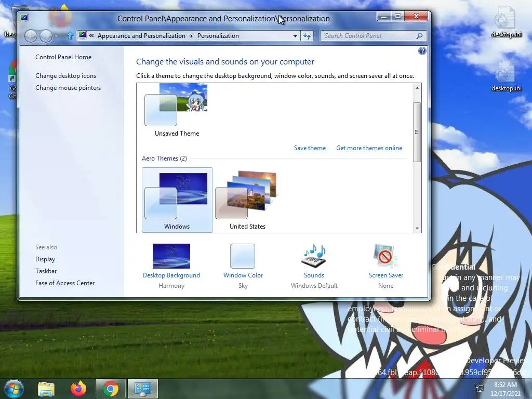Viewport: 532px width, 399px height.
Task: Click the network icon in system tray
Action: (480, 389)
